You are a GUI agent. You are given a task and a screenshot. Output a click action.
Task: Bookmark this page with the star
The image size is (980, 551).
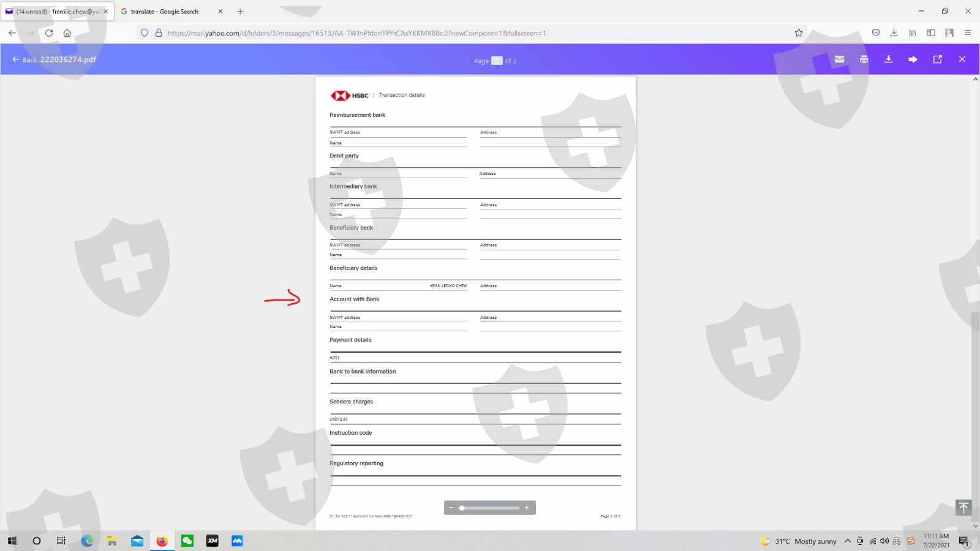799,33
